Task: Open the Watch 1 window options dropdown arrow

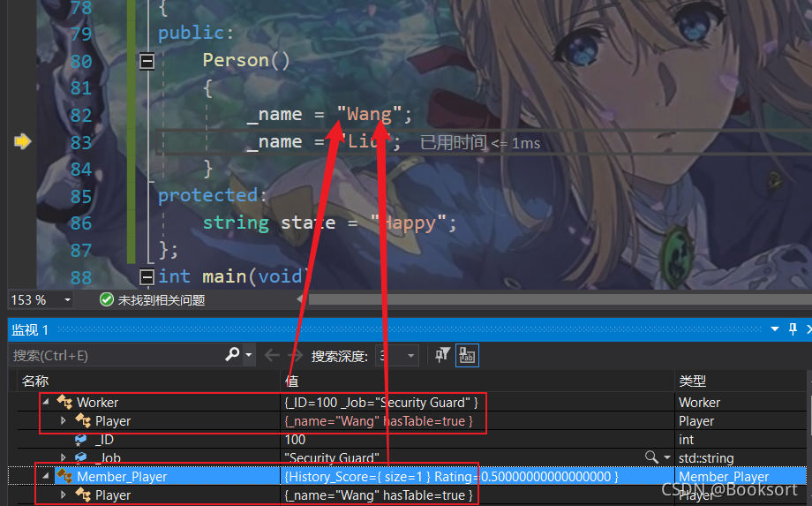Action: 775,329
